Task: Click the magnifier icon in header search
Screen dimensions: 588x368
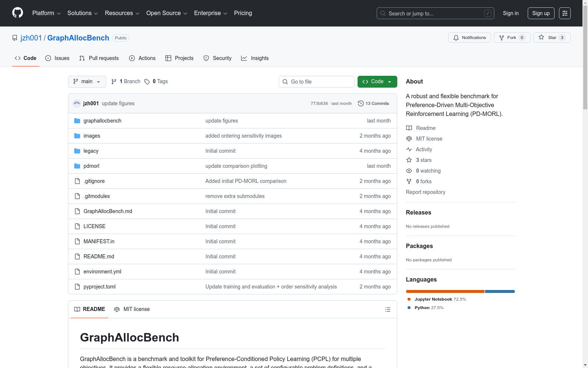Action: click(x=383, y=13)
